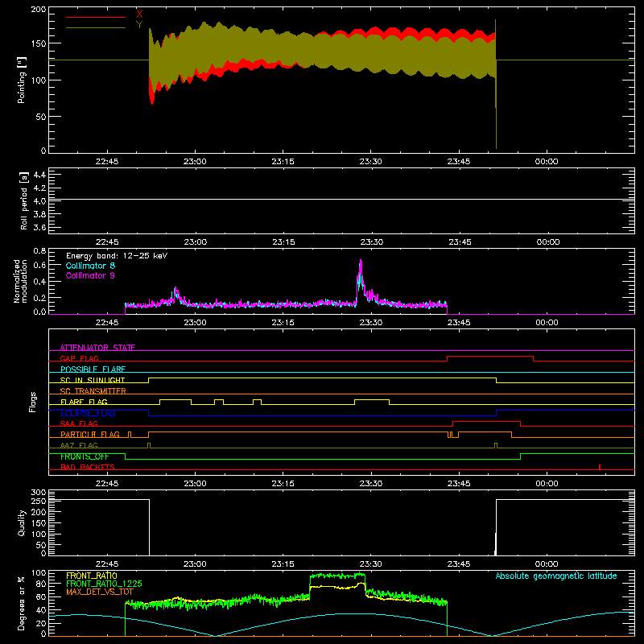Click the 22:45 tick under Pointing plot

(107, 162)
